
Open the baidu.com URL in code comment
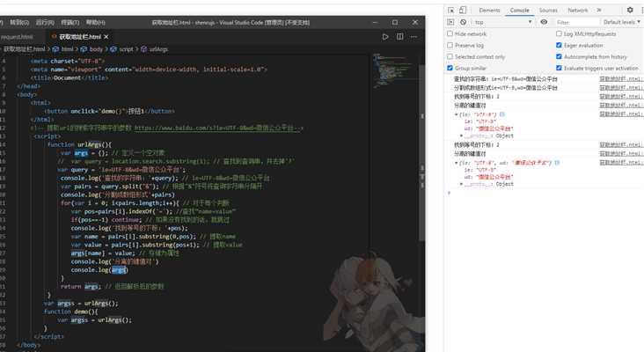click(x=216, y=128)
